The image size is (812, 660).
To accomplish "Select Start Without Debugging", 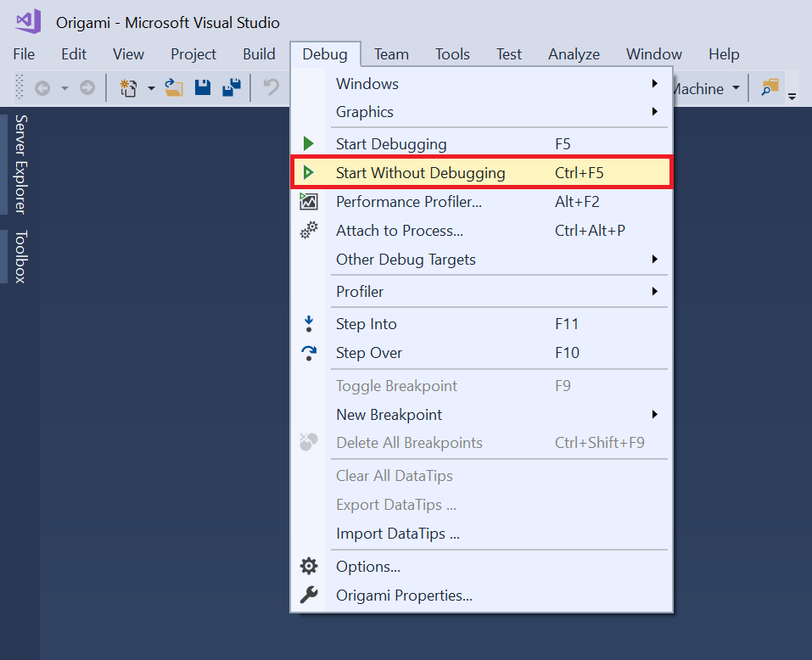I will [x=420, y=173].
